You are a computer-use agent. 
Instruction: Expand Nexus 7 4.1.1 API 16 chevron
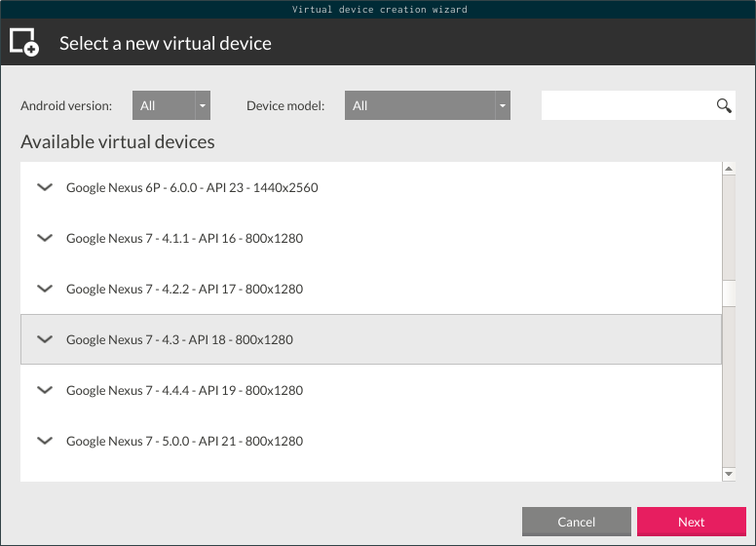coord(45,238)
